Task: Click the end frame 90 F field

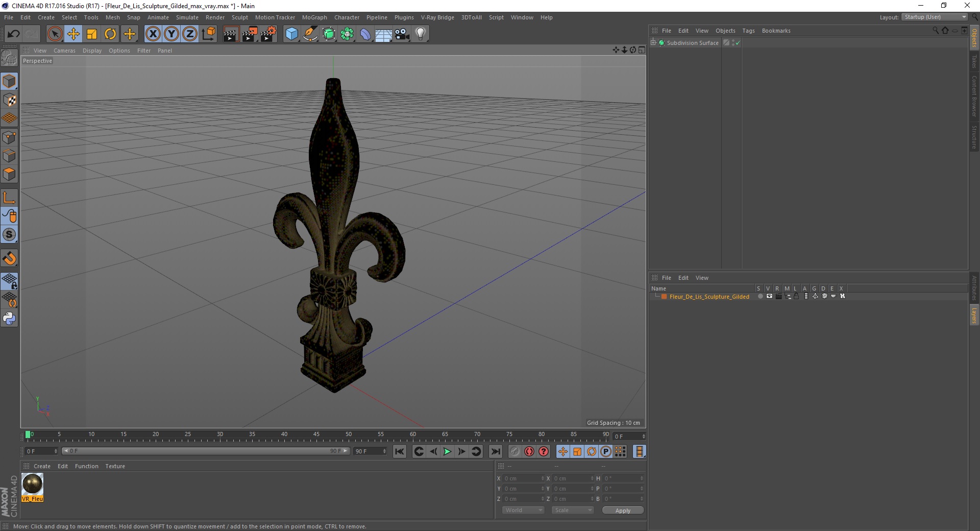Action: point(371,451)
